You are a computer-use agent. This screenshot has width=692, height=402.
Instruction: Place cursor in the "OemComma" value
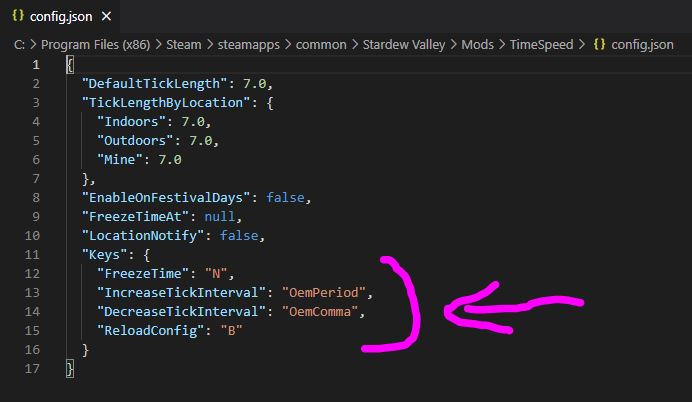tap(322, 311)
